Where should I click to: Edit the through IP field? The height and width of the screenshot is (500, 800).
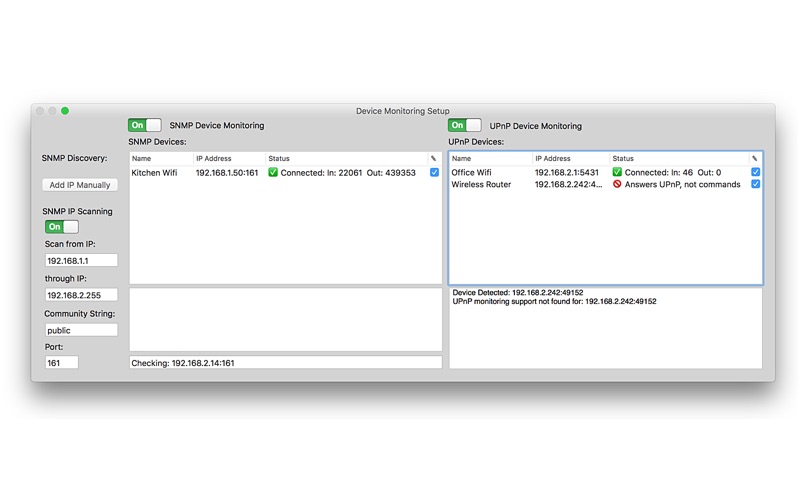[81, 295]
